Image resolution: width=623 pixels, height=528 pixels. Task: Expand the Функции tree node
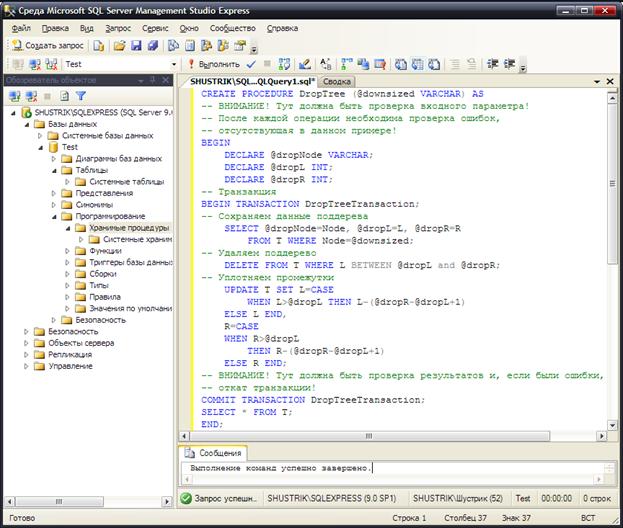click(x=67, y=251)
